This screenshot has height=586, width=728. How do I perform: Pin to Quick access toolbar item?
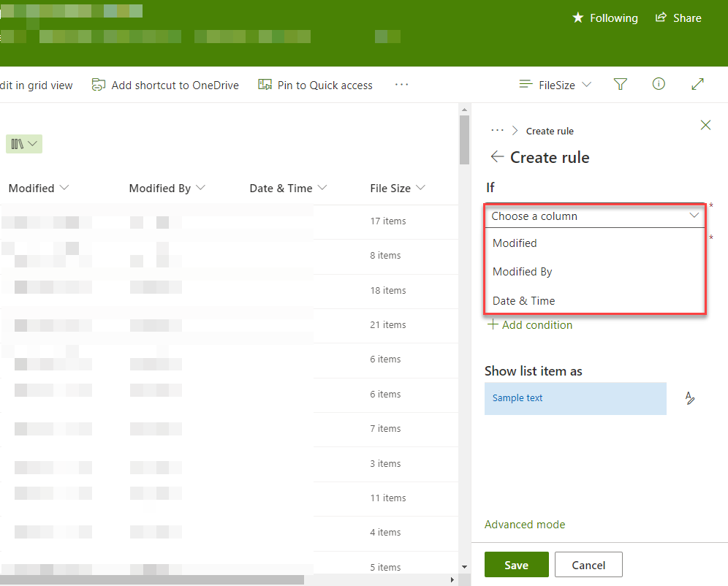[x=316, y=85]
